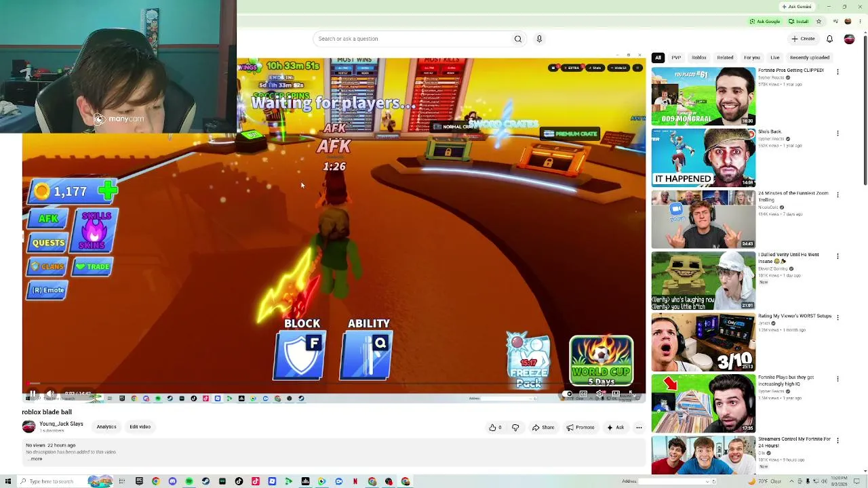Select the For you filter chip
868x488 pixels.
(752, 58)
